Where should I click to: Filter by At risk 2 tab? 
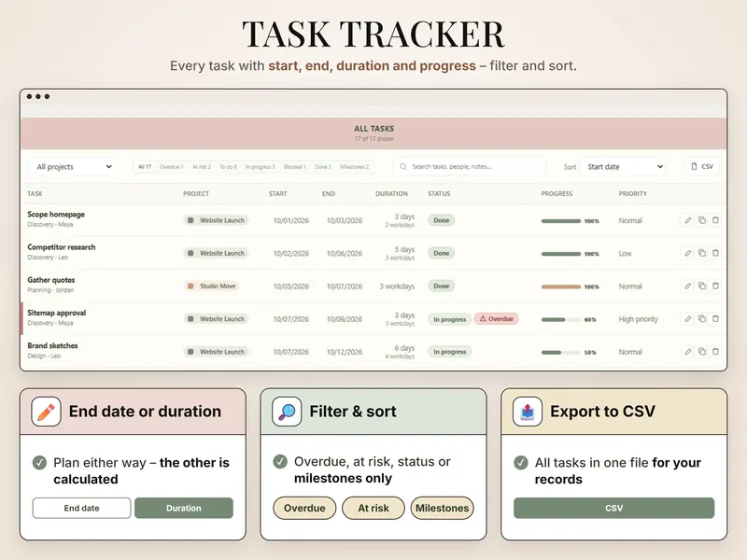pyautogui.click(x=202, y=167)
